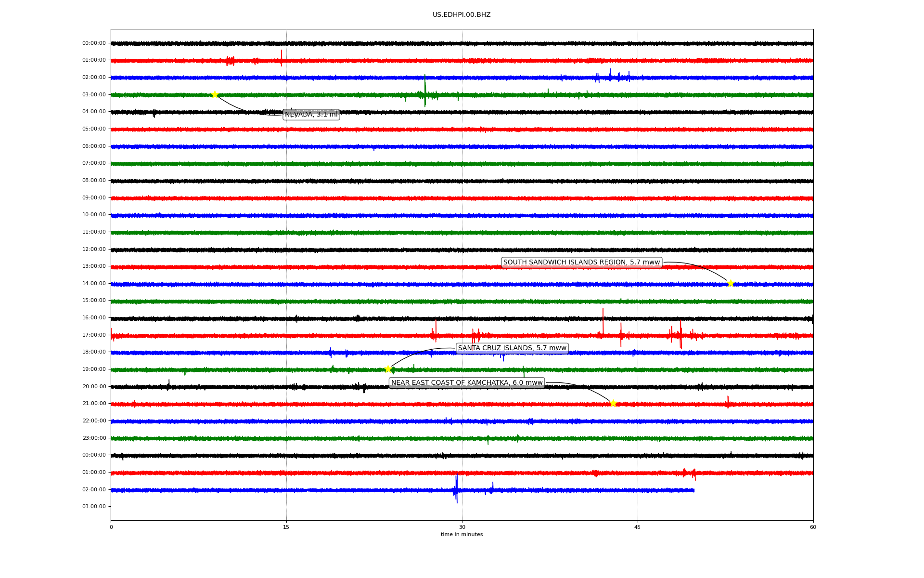Click NEAR EAST COAST OF KAMCHATKA label

click(x=466, y=383)
